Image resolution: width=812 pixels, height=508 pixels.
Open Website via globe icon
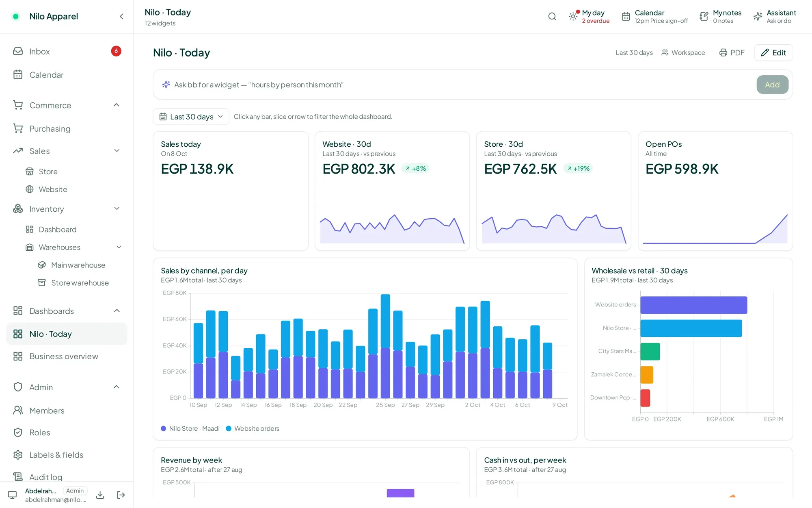point(30,189)
